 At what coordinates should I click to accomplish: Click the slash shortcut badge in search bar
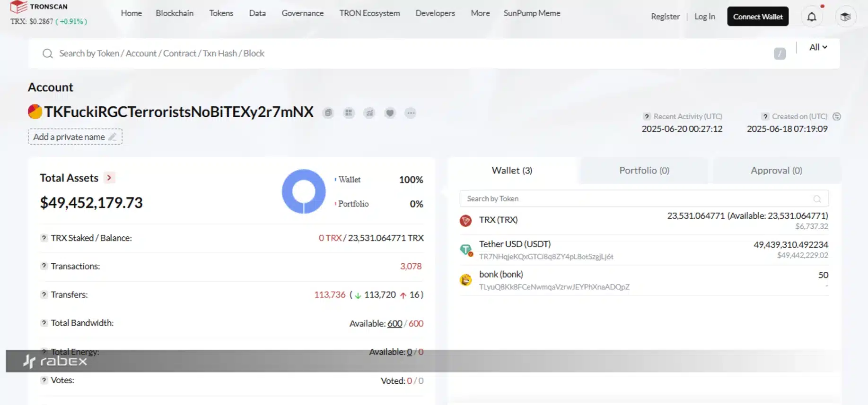click(x=780, y=53)
